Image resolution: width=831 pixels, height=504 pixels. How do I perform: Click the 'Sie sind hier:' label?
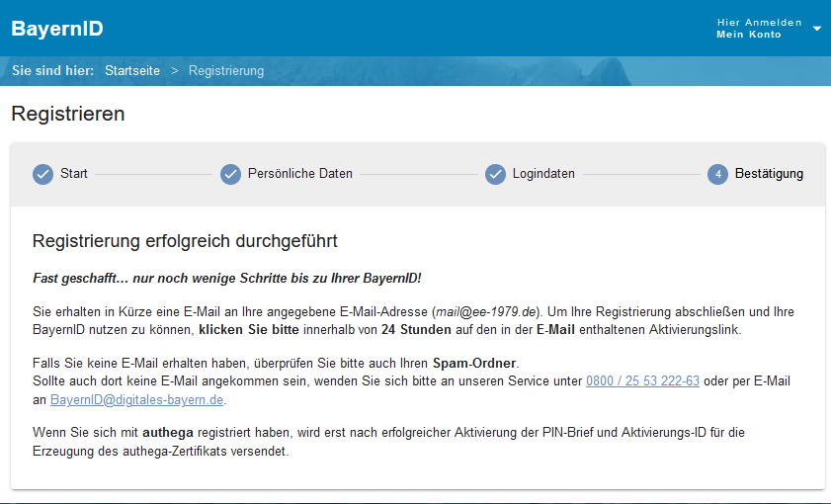click(x=53, y=70)
